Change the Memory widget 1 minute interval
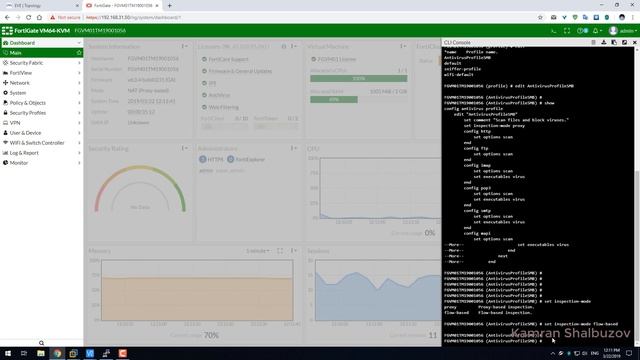This screenshot has height=360, width=640. pyautogui.click(x=258, y=251)
